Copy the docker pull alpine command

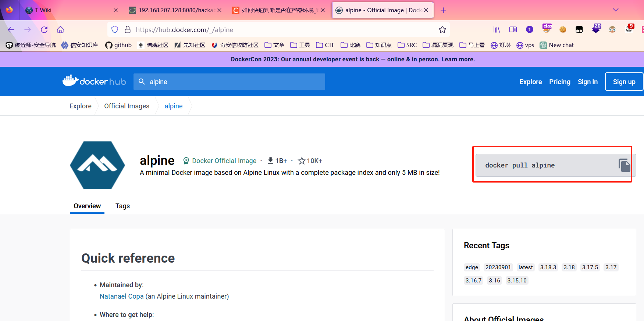624,165
